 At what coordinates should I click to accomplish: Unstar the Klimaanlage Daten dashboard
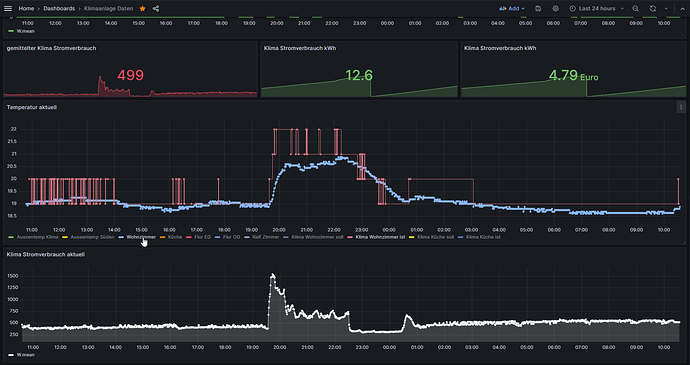[x=142, y=8]
